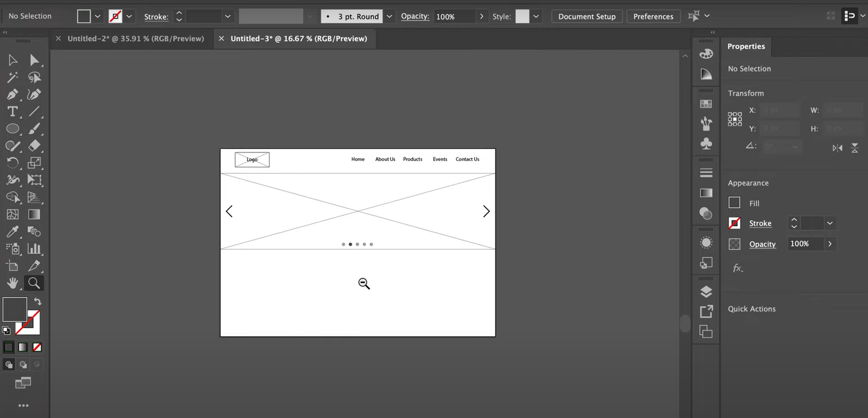Open the Style dropdown in the control bar

(x=536, y=16)
